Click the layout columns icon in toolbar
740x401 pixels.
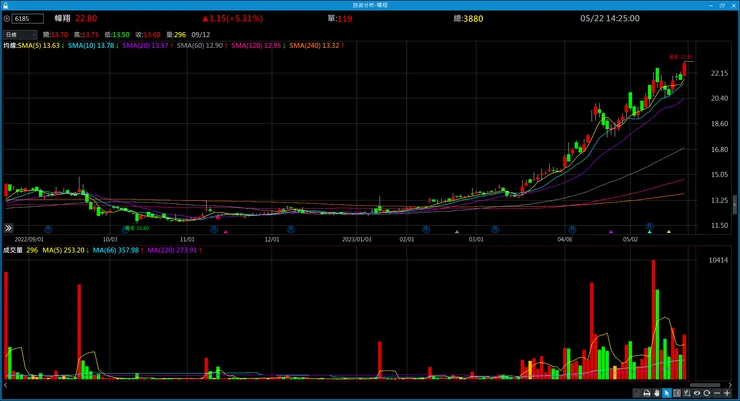point(677,393)
